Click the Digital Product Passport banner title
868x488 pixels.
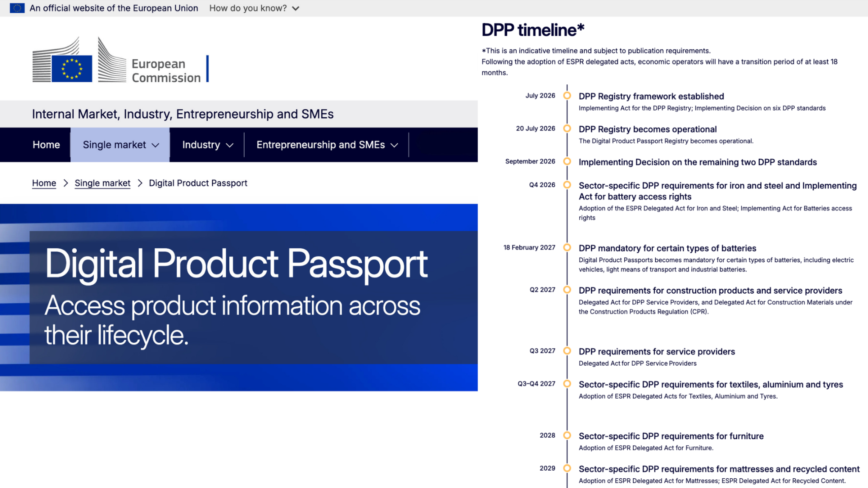[x=236, y=264]
